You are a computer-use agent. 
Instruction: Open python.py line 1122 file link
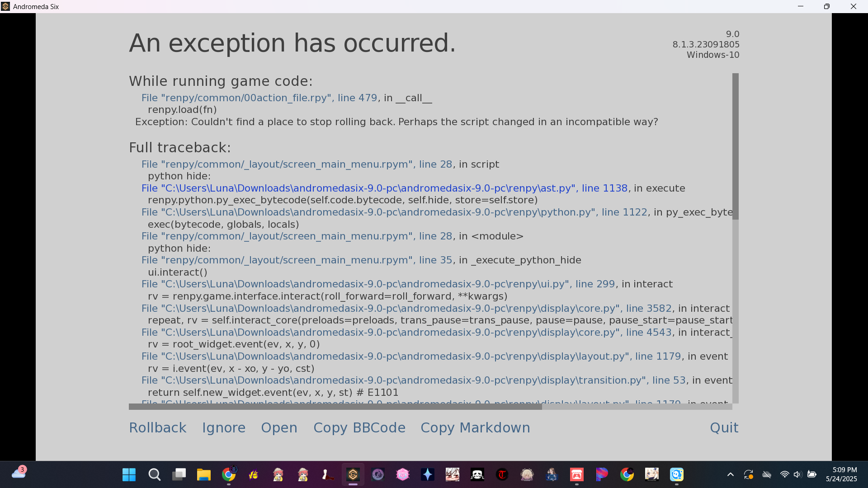coord(394,212)
